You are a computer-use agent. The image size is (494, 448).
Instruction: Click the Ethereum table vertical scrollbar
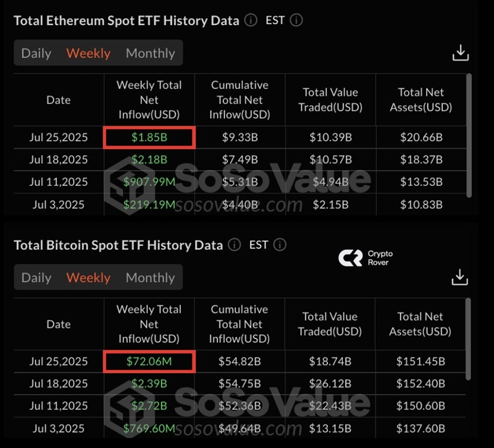click(469, 136)
